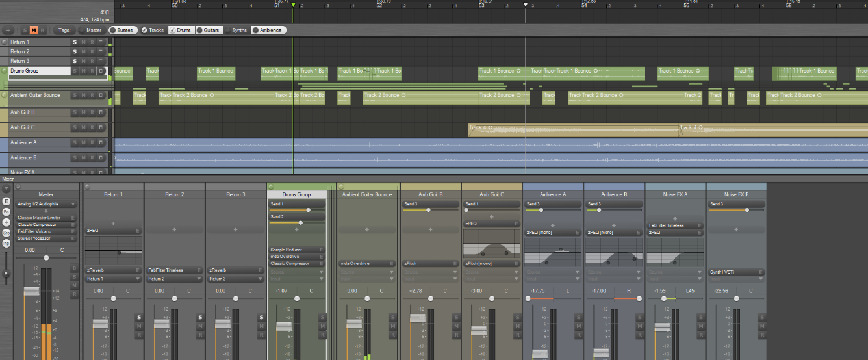
Task: Open editor E for FabFilter Volcano
Action: [x=73, y=231]
